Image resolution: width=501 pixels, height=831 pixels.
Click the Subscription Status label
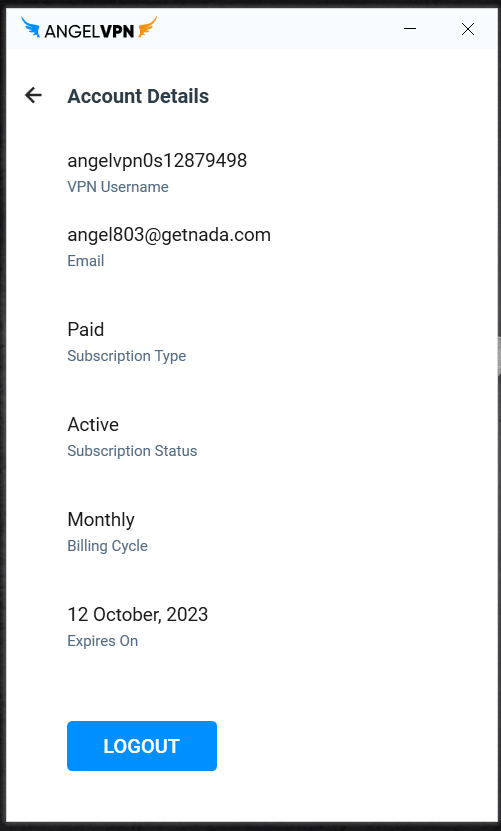(x=132, y=451)
